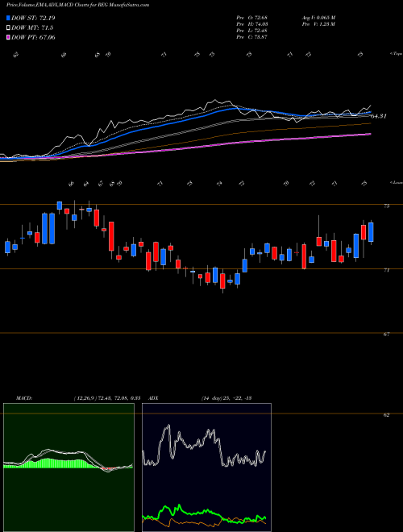Viewport: 403px width, 532px height.
Task: Click the 71 price axis label
Action: (386, 270)
